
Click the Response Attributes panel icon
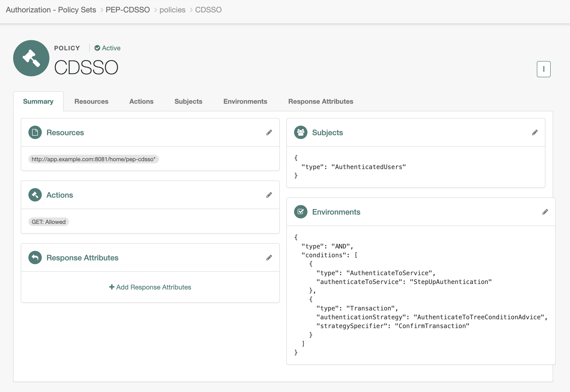[x=35, y=258]
